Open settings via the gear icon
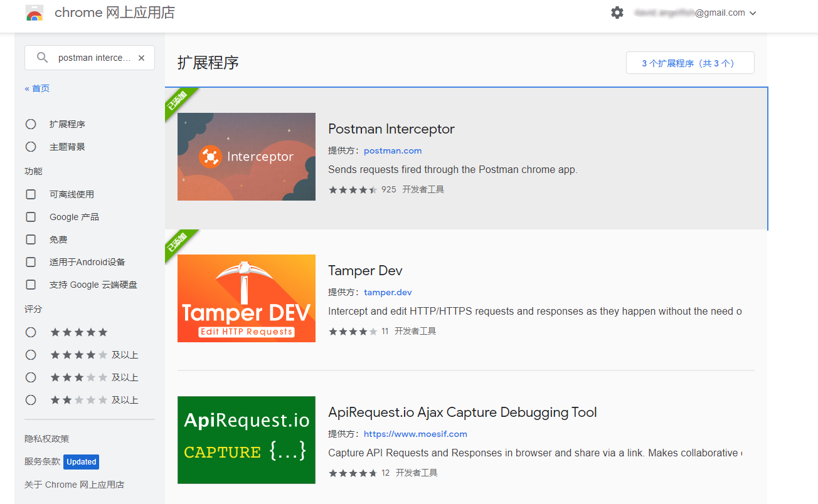The image size is (818, 504). [x=617, y=12]
